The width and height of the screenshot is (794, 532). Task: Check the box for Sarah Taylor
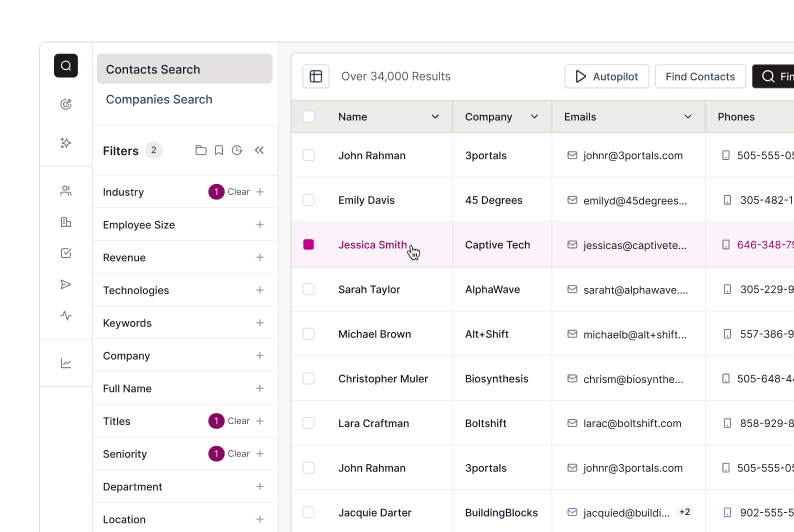[x=308, y=289]
